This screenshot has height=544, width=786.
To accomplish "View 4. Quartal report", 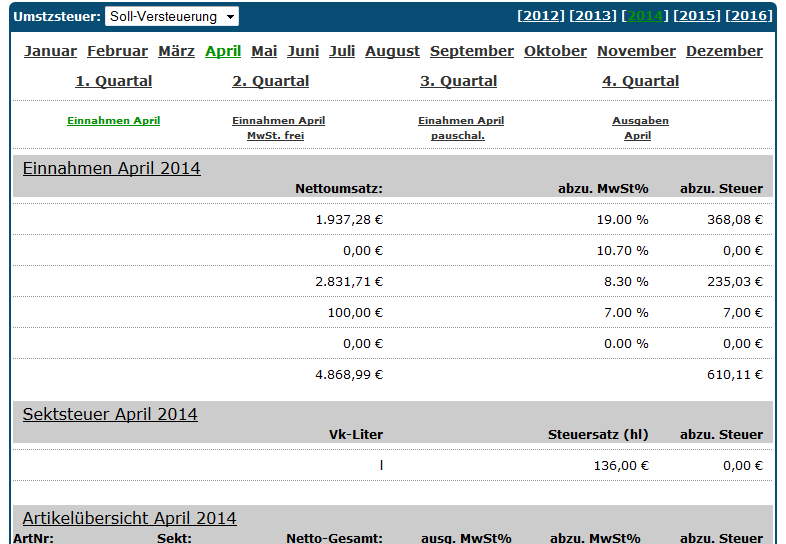I will point(640,81).
